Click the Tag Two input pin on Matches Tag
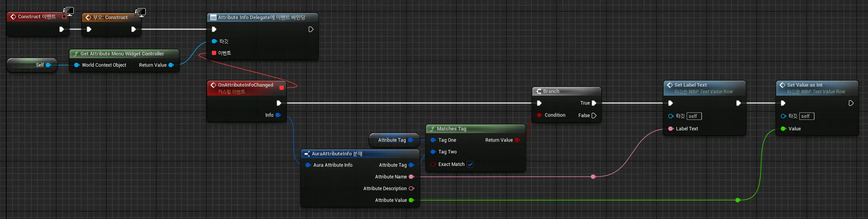 tap(433, 152)
